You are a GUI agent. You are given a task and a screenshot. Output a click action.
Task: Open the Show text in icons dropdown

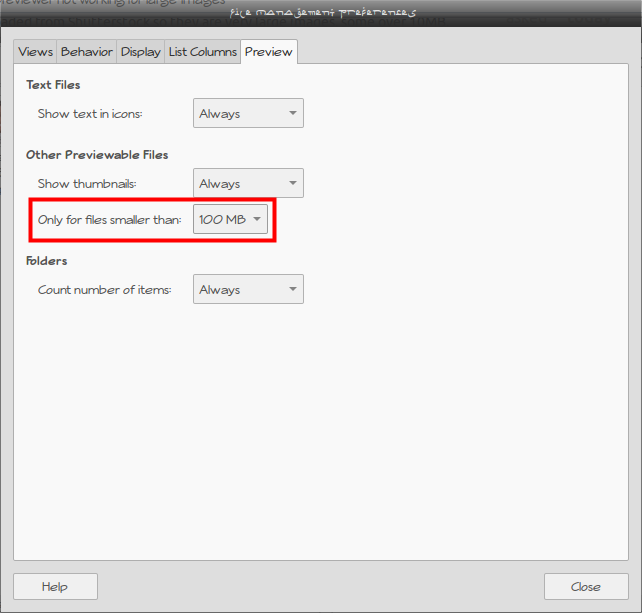coord(248,114)
